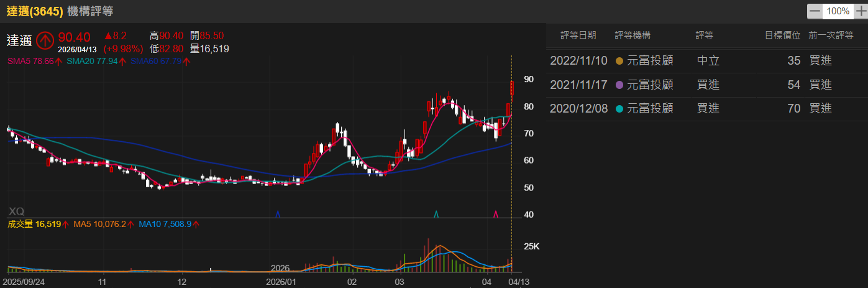Viewport: 868px width, 288px height.
Task: Click the zoom out minus button
Action: pyautogui.click(x=814, y=11)
